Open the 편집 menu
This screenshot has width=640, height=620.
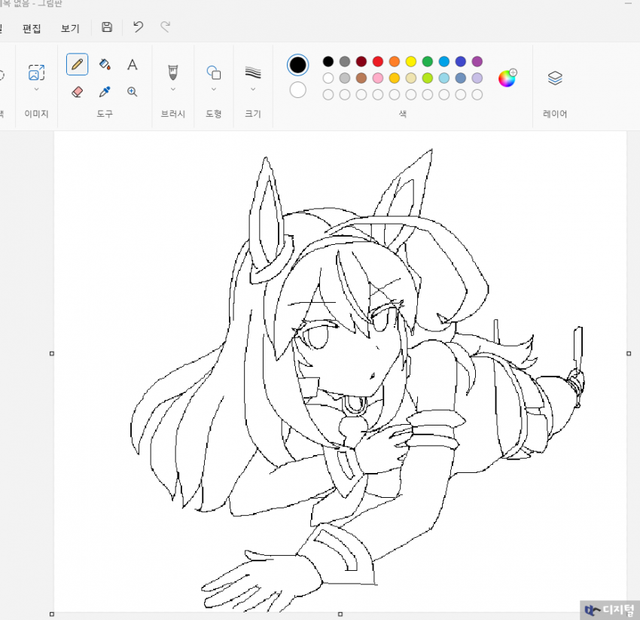[32, 28]
